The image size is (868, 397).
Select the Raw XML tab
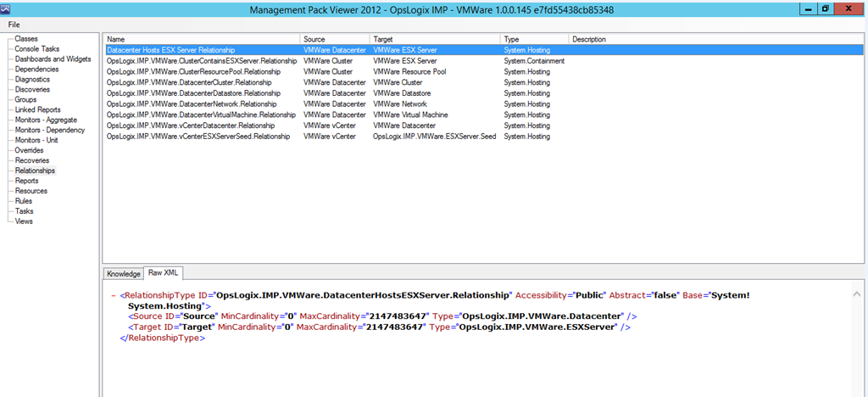164,273
